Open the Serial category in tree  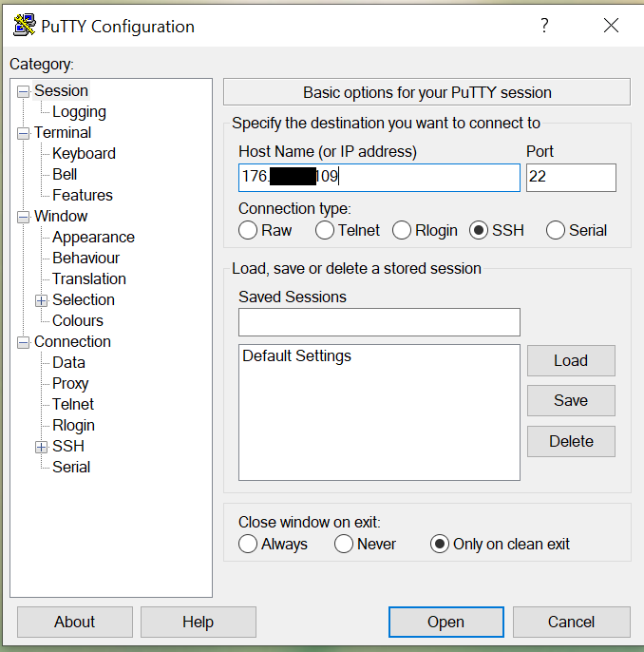(71, 467)
